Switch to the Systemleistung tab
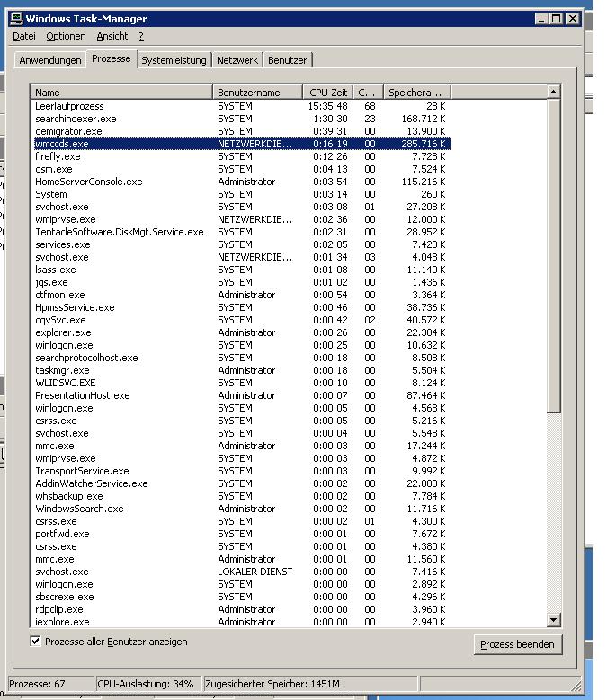This screenshot has width=616, height=700. tap(174, 60)
